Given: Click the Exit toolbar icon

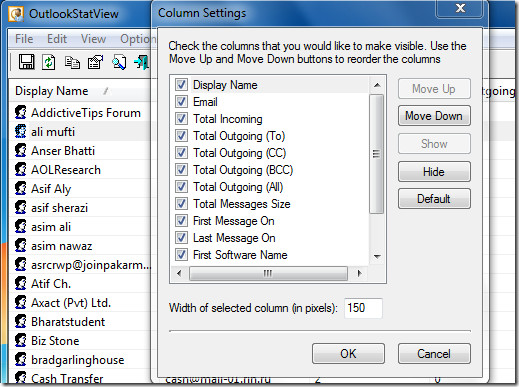Looking at the screenshot, I should 141,62.
